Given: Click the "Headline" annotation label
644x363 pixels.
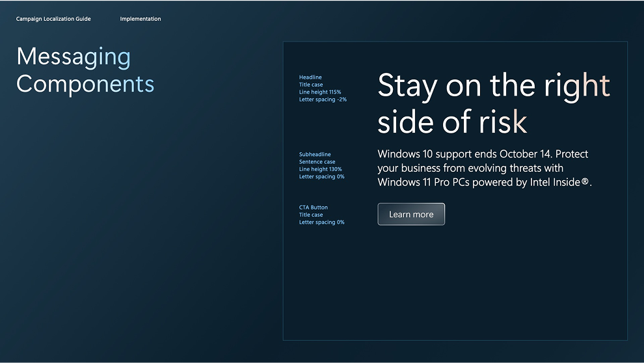Looking at the screenshot, I should pyautogui.click(x=310, y=77).
